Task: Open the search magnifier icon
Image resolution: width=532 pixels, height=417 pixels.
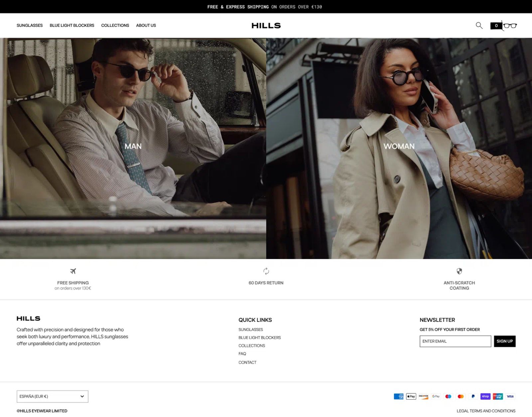Action: click(479, 25)
